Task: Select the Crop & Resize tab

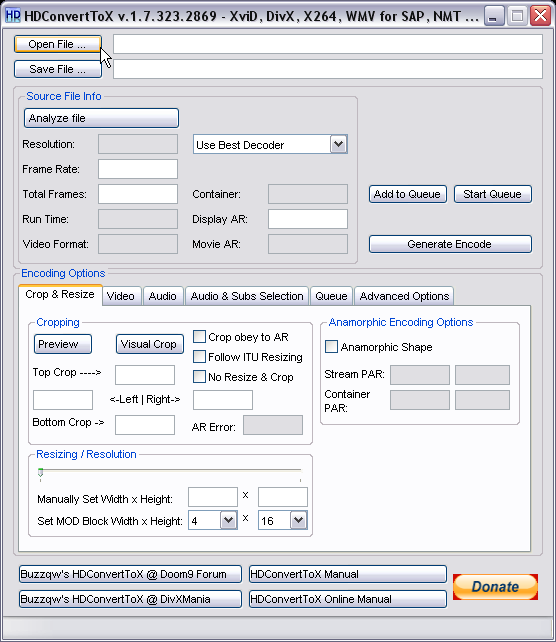Action: click(60, 295)
